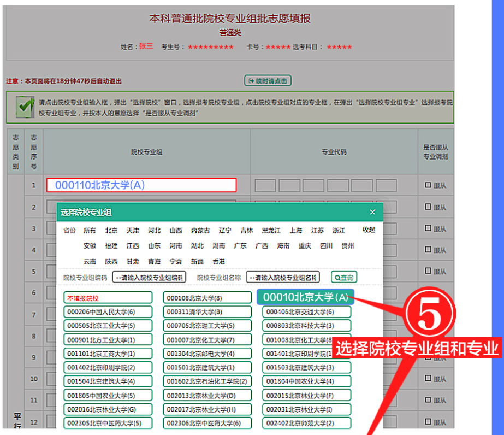Choose 000311清华大学(B) group
This screenshot has height=435, width=504.
tap(207, 312)
